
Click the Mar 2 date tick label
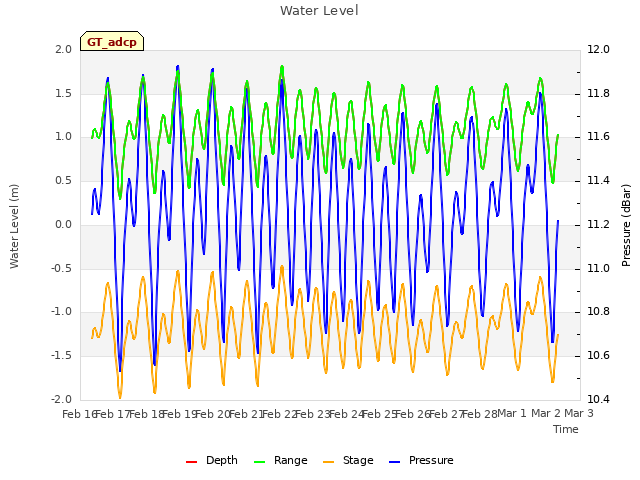tap(545, 413)
